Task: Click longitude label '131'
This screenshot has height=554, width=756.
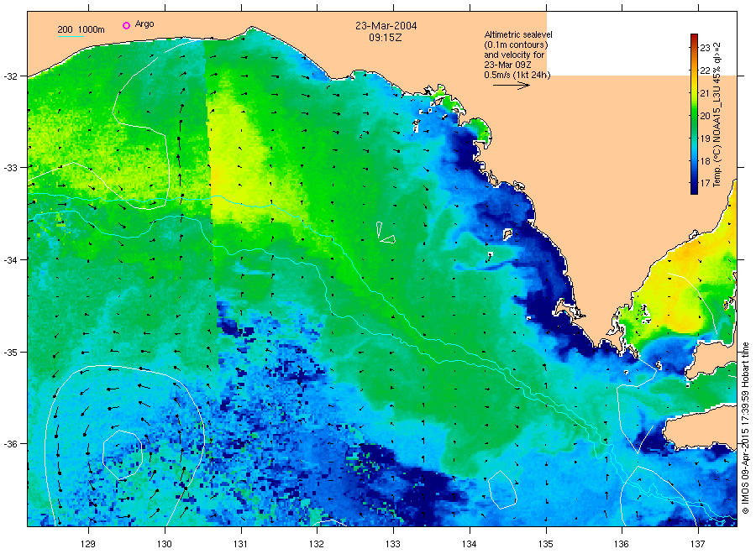Action: pyautogui.click(x=240, y=544)
